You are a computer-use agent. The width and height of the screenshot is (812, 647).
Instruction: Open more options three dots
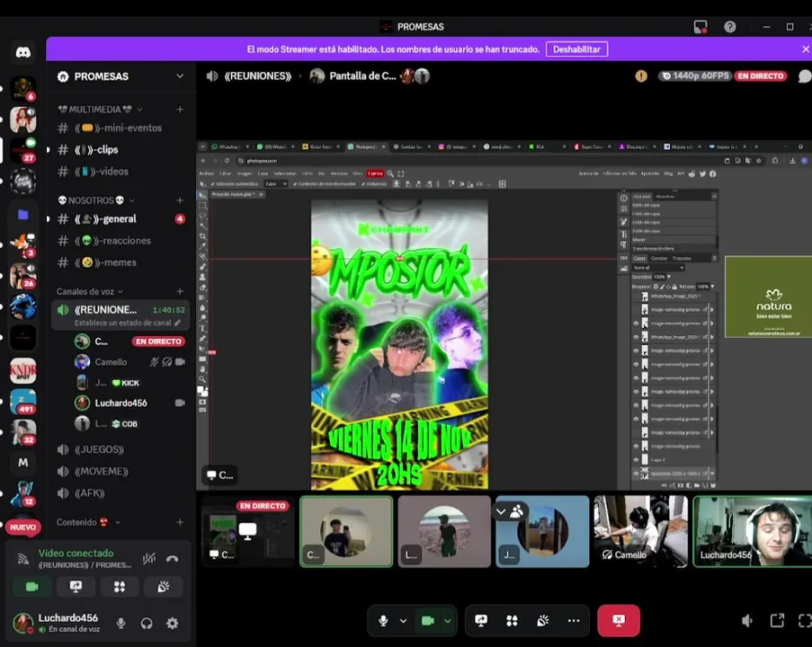574,620
